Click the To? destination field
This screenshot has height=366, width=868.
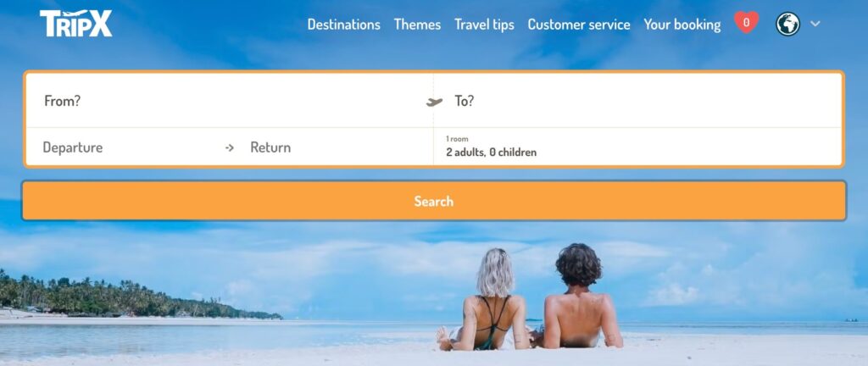[x=637, y=101]
